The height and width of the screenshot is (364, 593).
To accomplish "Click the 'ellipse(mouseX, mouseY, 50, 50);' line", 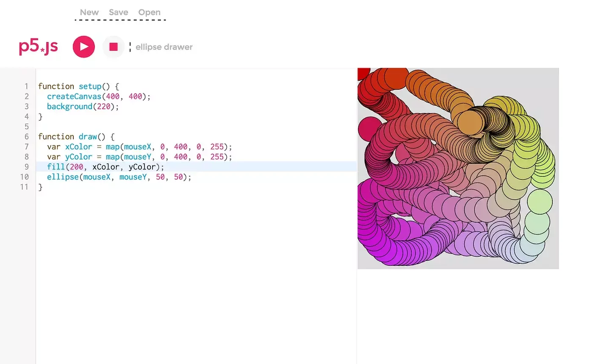I will point(119,177).
